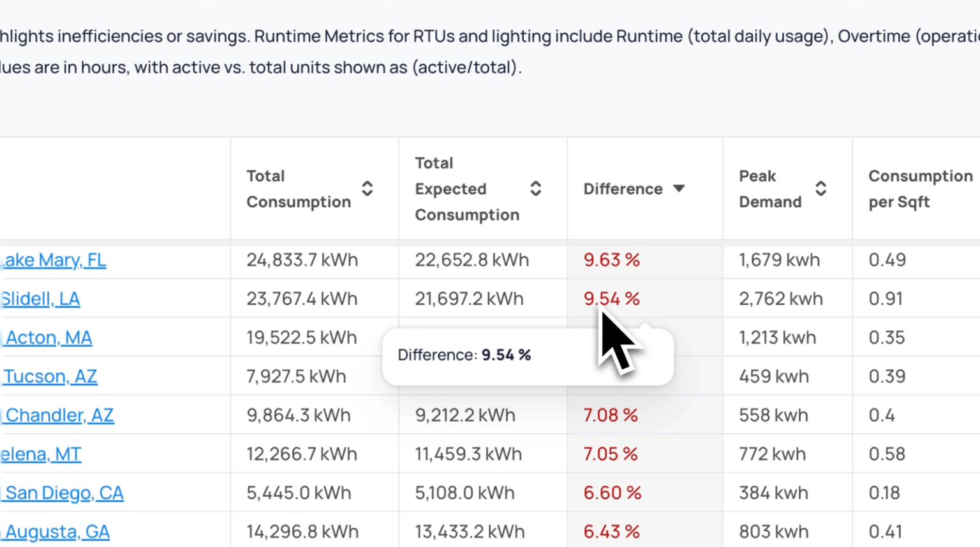Open the Chandler, AZ location link
Screen dimensions: 980x547
(59, 416)
